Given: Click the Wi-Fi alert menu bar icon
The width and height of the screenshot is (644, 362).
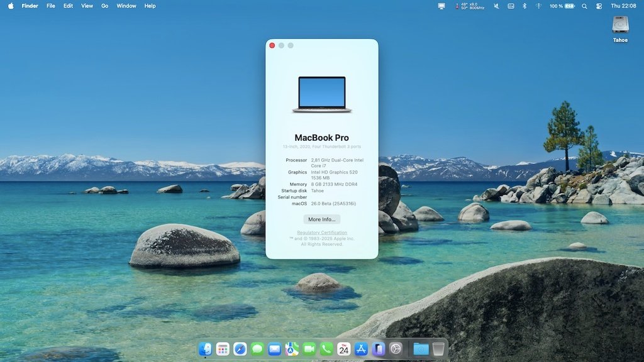Looking at the screenshot, I should pyautogui.click(x=538, y=6).
